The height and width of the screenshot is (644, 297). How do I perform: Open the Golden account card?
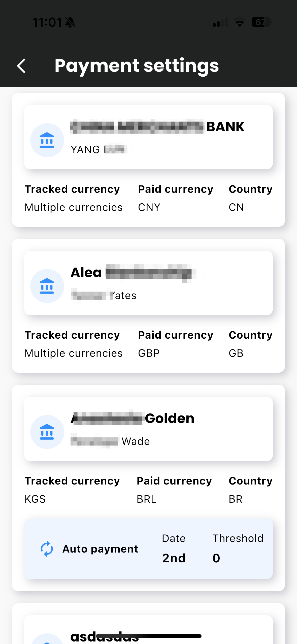click(x=148, y=429)
